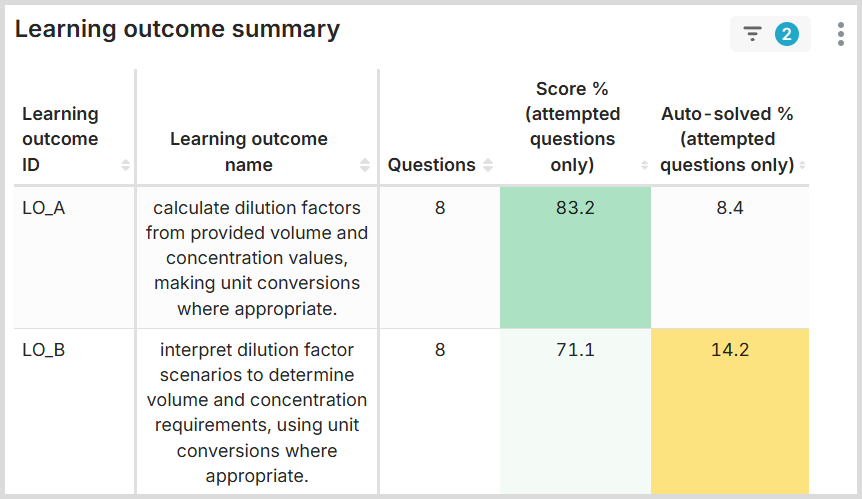Select the LO_A row ID cell
The height and width of the screenshot is (499, 862).
44,208
